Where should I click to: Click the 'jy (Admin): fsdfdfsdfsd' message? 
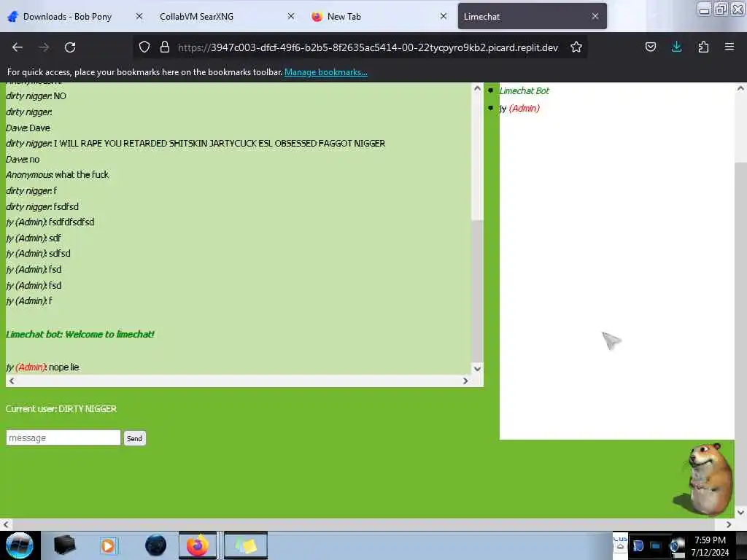point(50,222)
